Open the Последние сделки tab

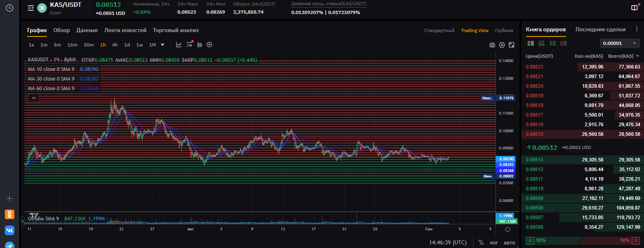tap(600, 30)
